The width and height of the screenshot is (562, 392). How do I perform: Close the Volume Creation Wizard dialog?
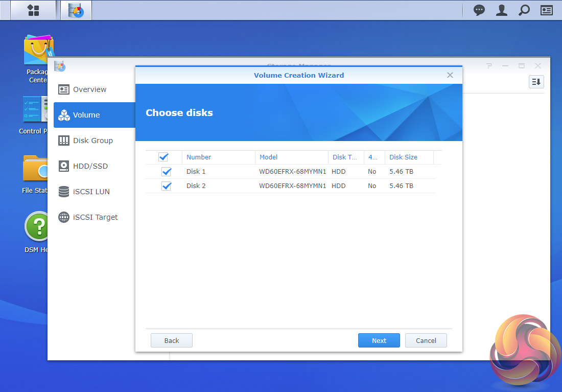coord(450,75)
